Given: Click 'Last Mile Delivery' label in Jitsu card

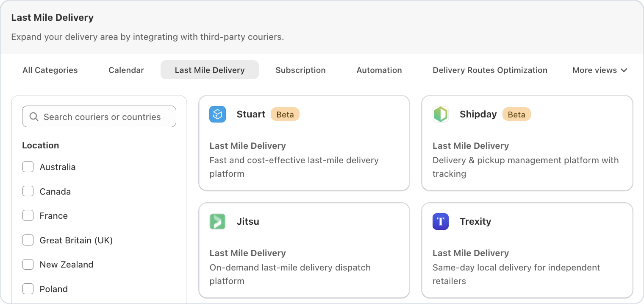Looking at the screenshot, I should 247,253.
